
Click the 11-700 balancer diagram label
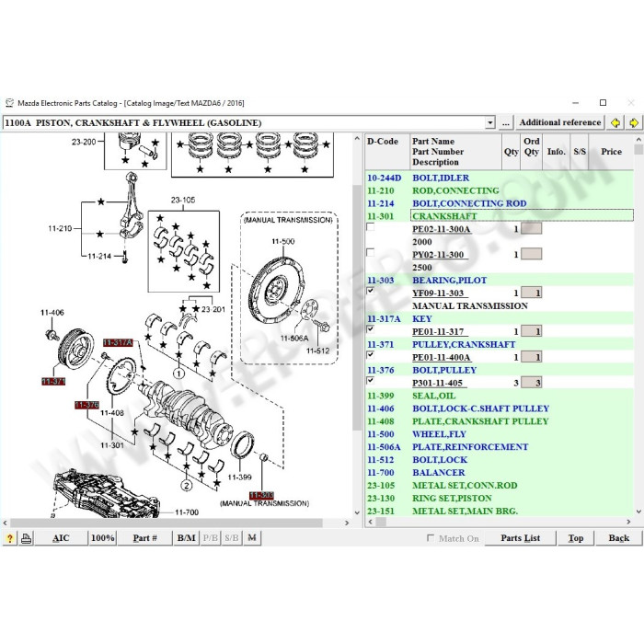[187, 512]
